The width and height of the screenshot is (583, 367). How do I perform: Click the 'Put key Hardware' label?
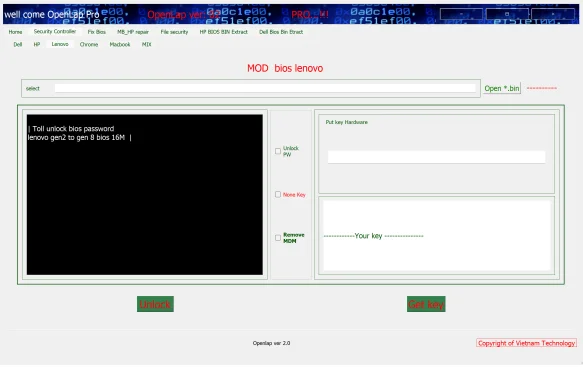click(347, 122)
